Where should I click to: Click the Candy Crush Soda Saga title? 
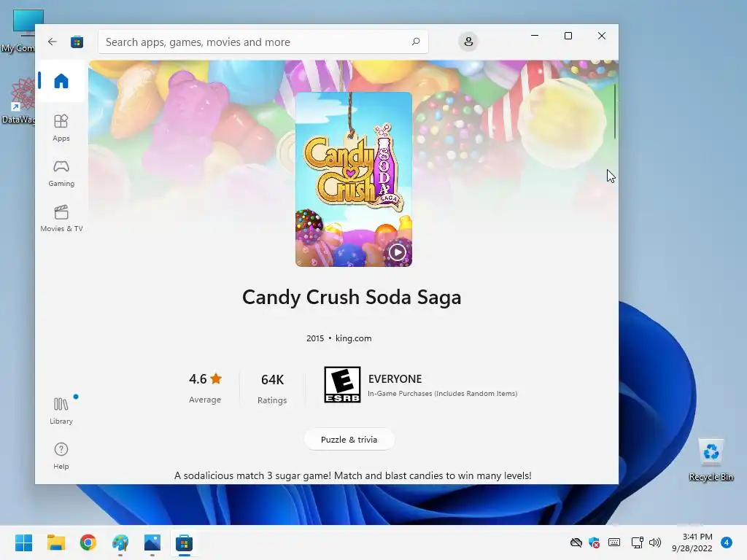[x=352, y=297]
